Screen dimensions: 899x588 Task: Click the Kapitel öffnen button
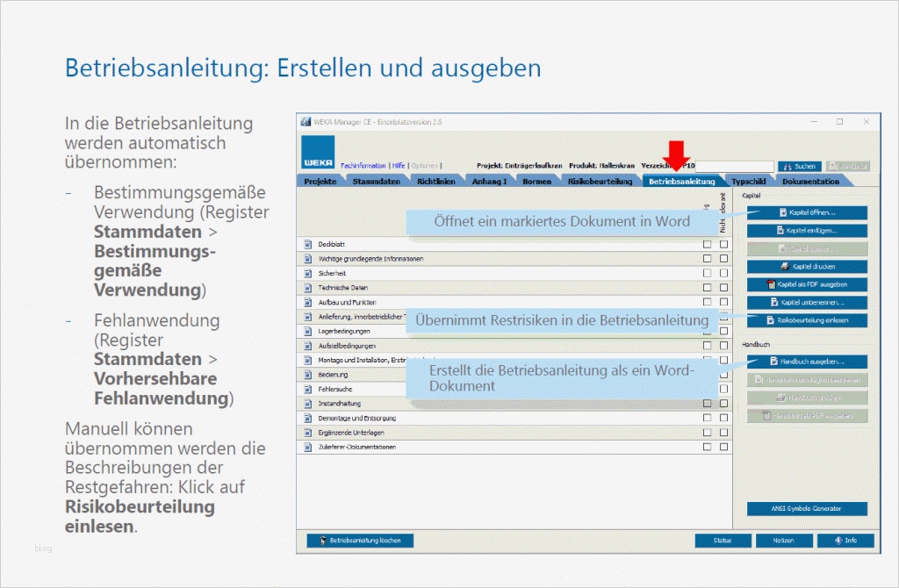[x=805, y=212]
